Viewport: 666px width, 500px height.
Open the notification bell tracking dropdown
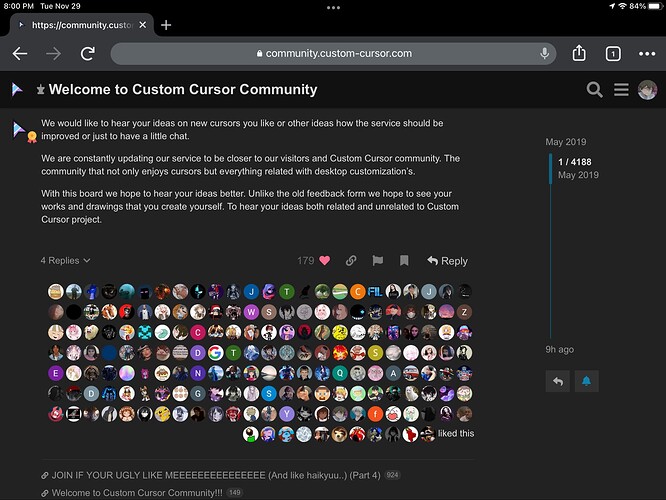pyautogui.click(x=587, y=381)
